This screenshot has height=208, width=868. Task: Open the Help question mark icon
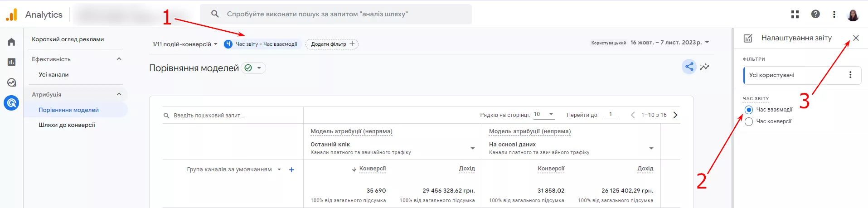[x=815, y=14]
